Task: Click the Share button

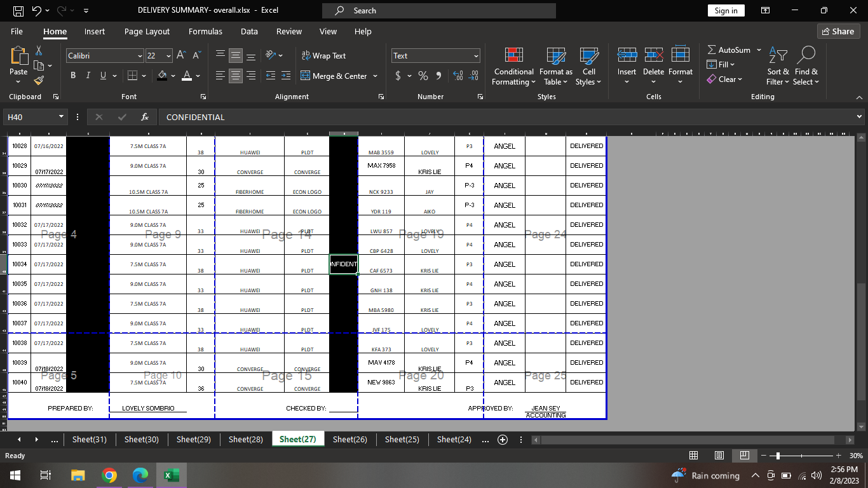Action: [838, 31]
